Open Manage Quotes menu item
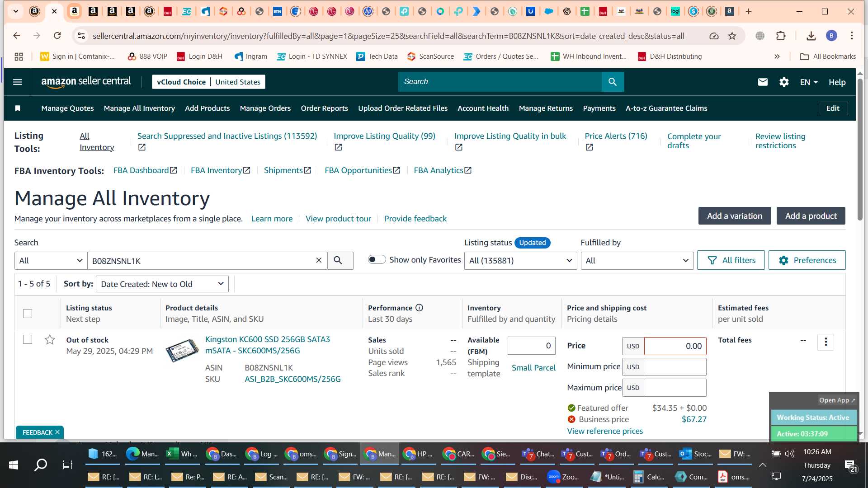This screenshot has height=488, width=868. (67, 108)
